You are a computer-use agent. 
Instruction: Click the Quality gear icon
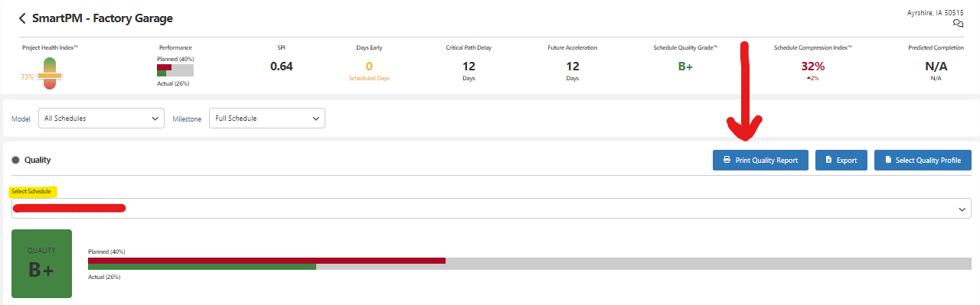coord(15,161)
